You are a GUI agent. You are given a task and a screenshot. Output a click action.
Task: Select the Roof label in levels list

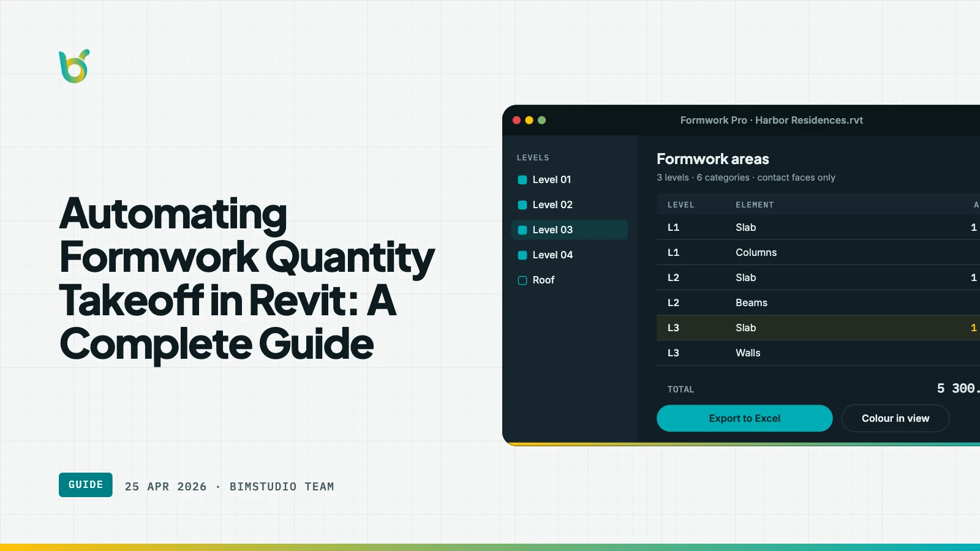(x=543, y=280)
